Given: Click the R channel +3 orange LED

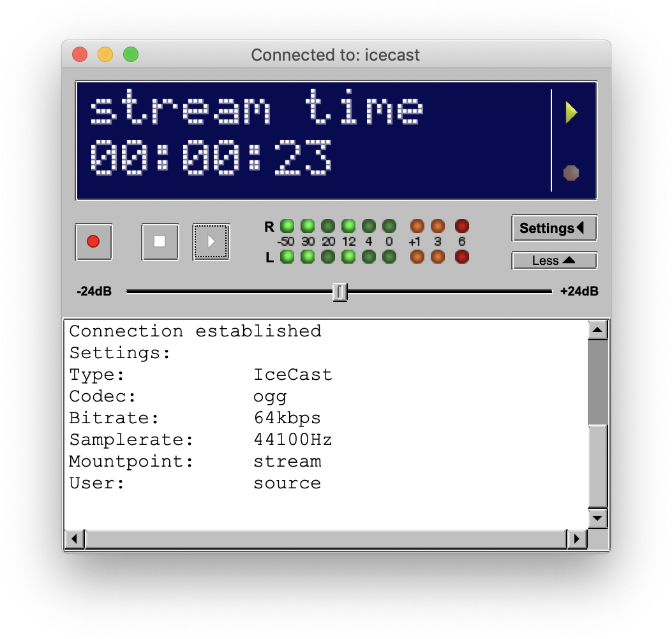Looking at the screenshot, I should 438,226.
